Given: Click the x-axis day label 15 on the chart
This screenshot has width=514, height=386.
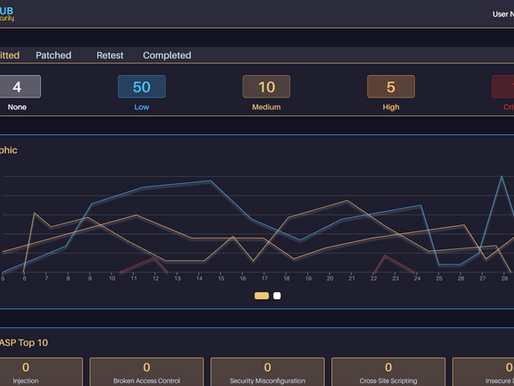Looking at the screenshot, I should 221,278.
